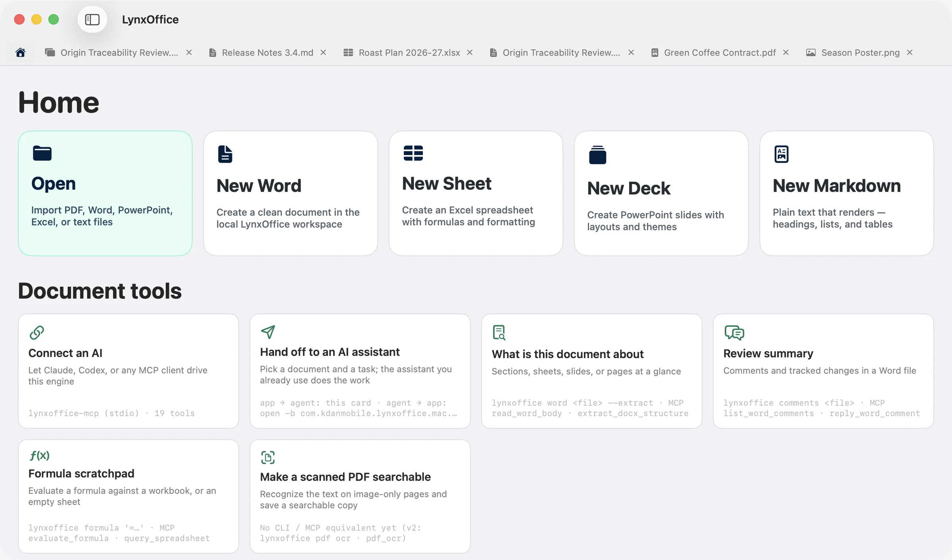The width and height of the screenshot is (952, 560).
Task: Close the Season Poster.png tab
Action: 910,52
